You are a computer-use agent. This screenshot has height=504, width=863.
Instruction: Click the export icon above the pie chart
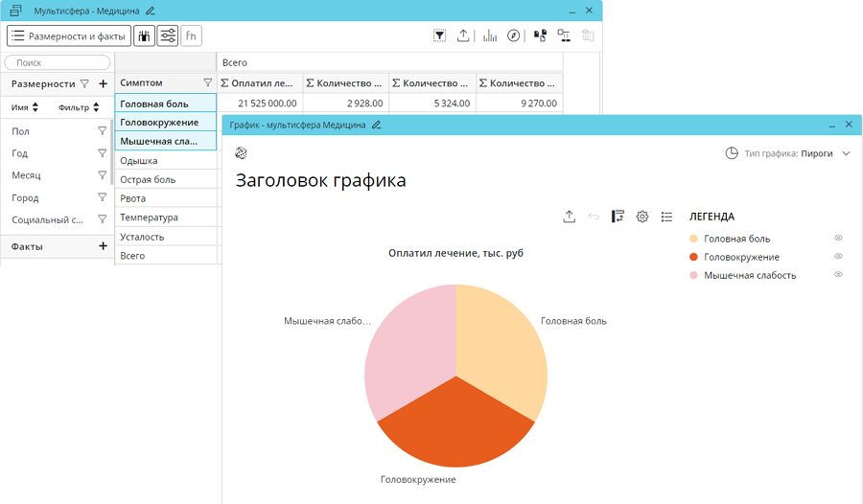tap(569, 217)
